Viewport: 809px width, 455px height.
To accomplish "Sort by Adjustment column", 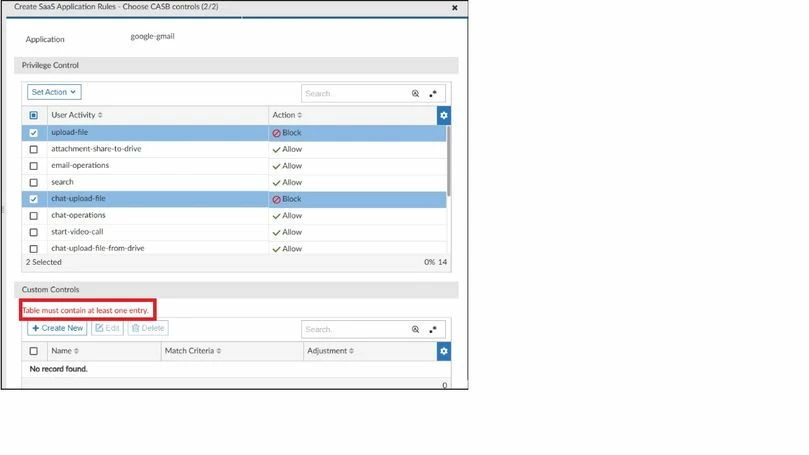I will [331, 351].
